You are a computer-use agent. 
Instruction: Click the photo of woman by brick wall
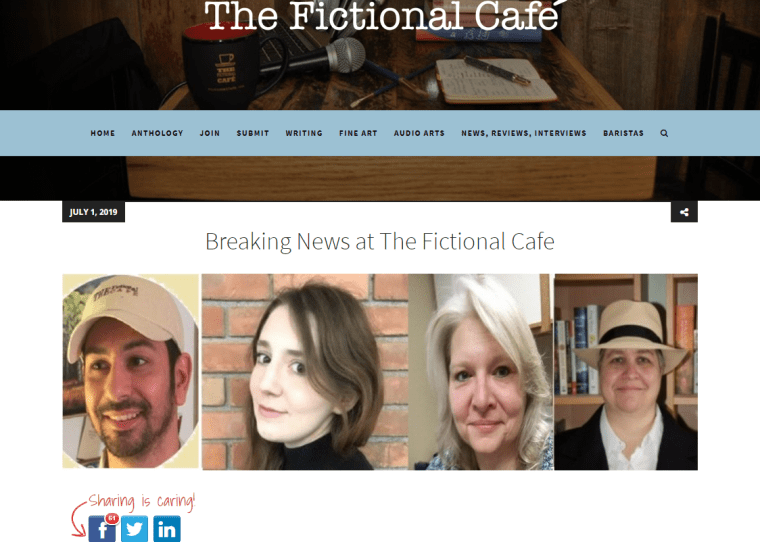pyautogui.click(x=305, y=372)
